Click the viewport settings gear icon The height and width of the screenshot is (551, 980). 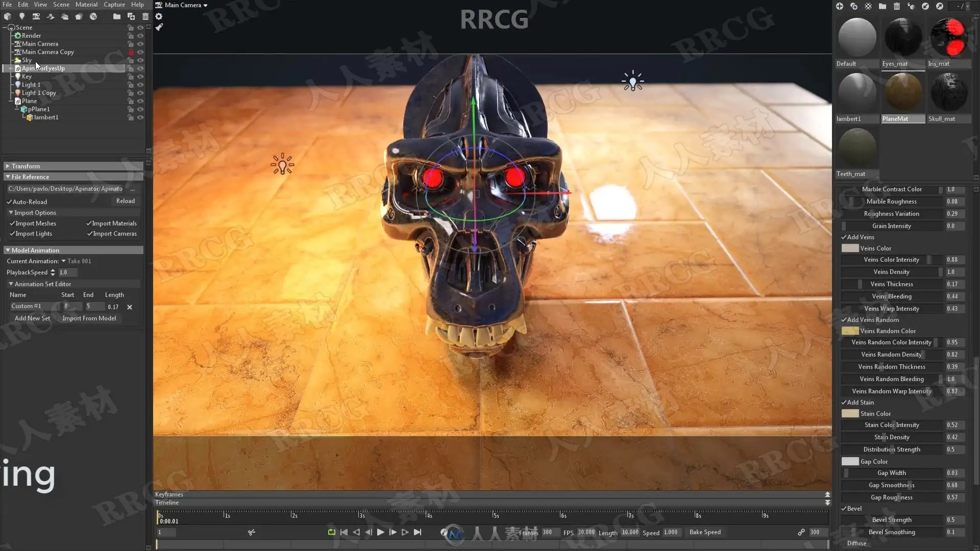coord(159,16)
